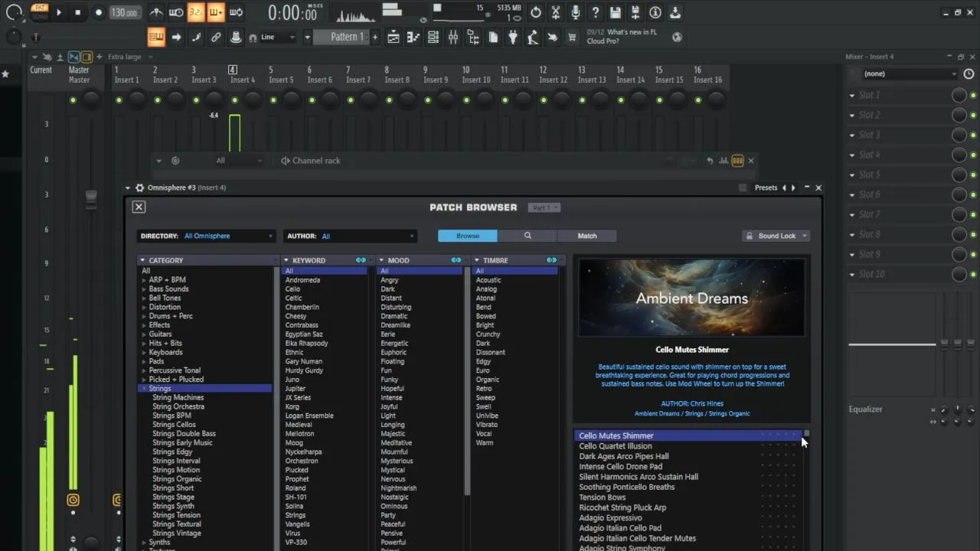The width and height of the screenshot is (980, 551).
Task: Open the shopping cart content library icon
Action: (571, 37)
